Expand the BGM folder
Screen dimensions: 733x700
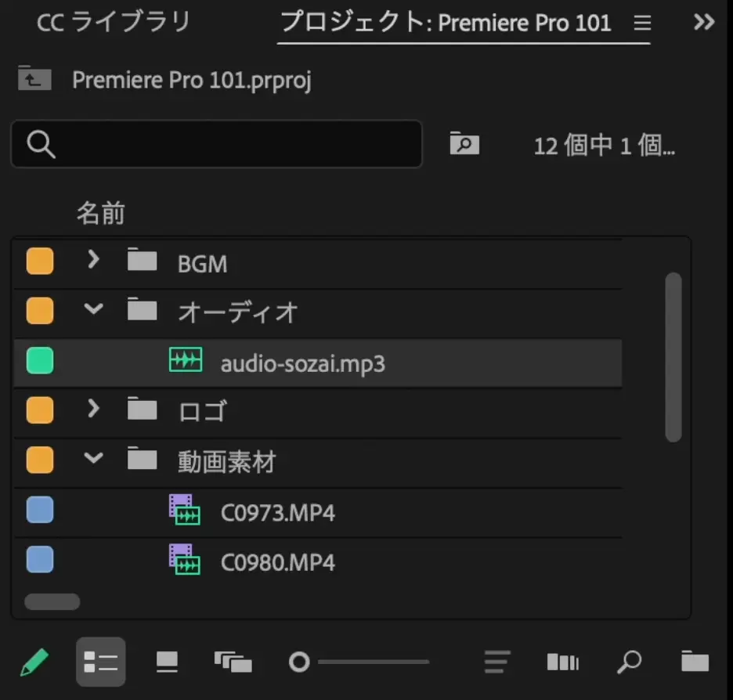pos(93,261)
